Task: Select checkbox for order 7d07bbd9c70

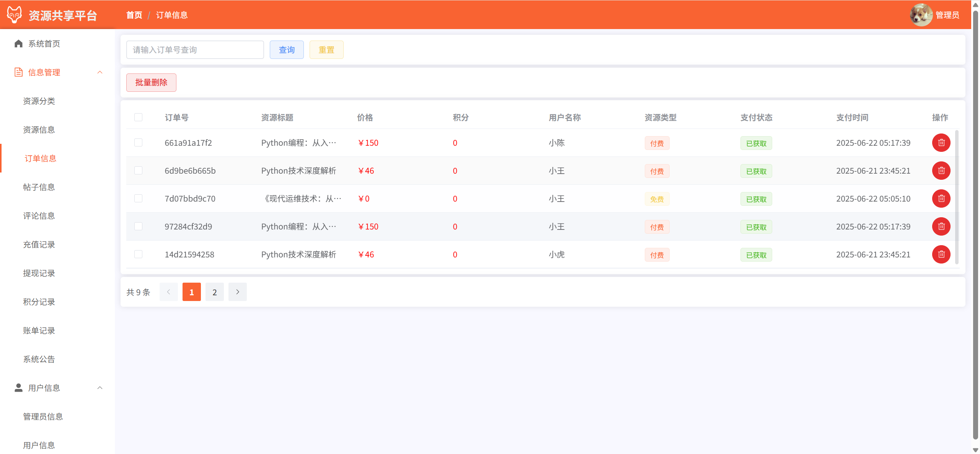Action: tap(138, 199)
